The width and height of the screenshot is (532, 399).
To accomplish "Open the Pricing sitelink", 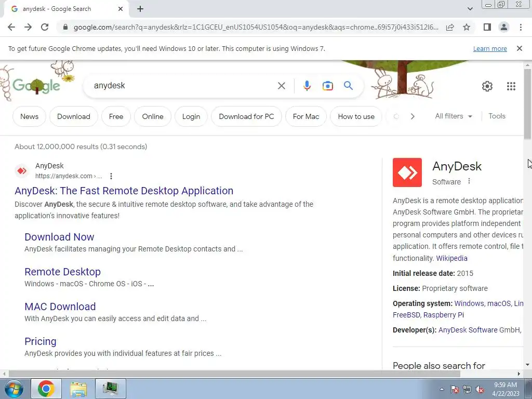I will tap(41, 341).
